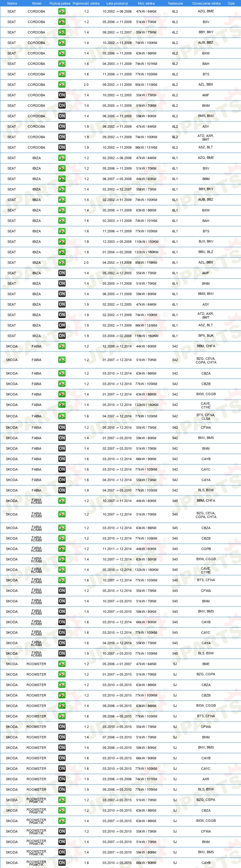
Task: Select diesel ON icon in Cordoba ASY row
Action: point(62,127)
